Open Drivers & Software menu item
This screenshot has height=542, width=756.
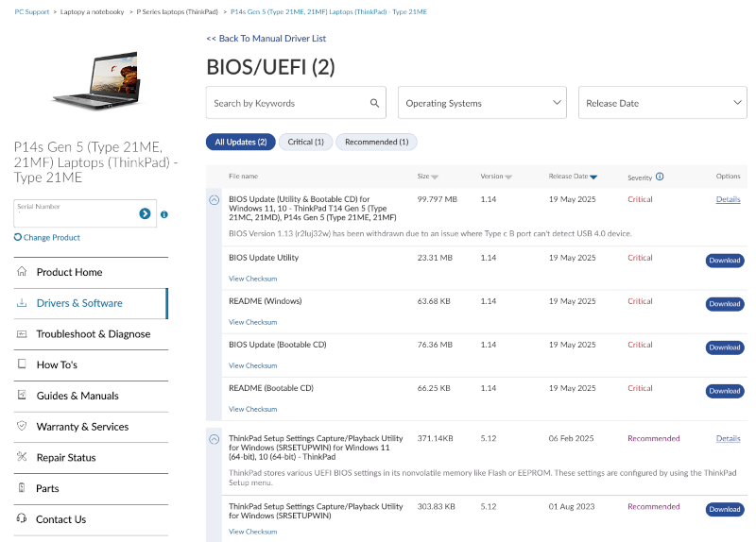click(91, 303)
